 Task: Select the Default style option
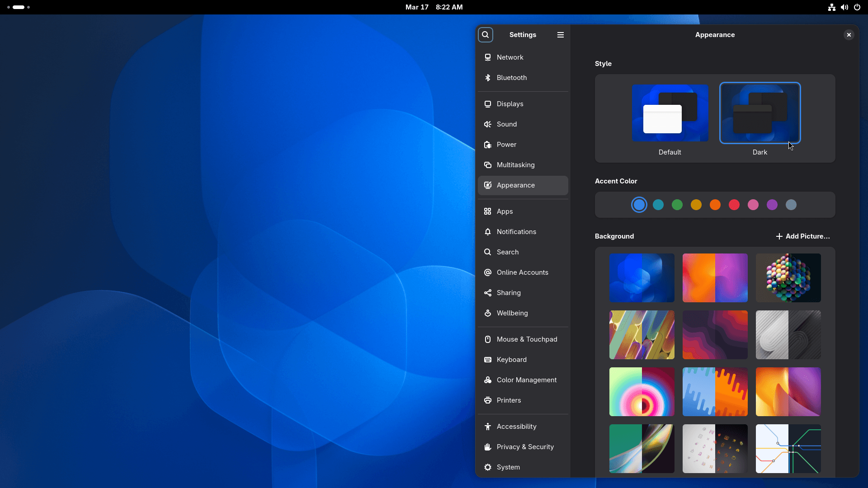coord(670,113)
